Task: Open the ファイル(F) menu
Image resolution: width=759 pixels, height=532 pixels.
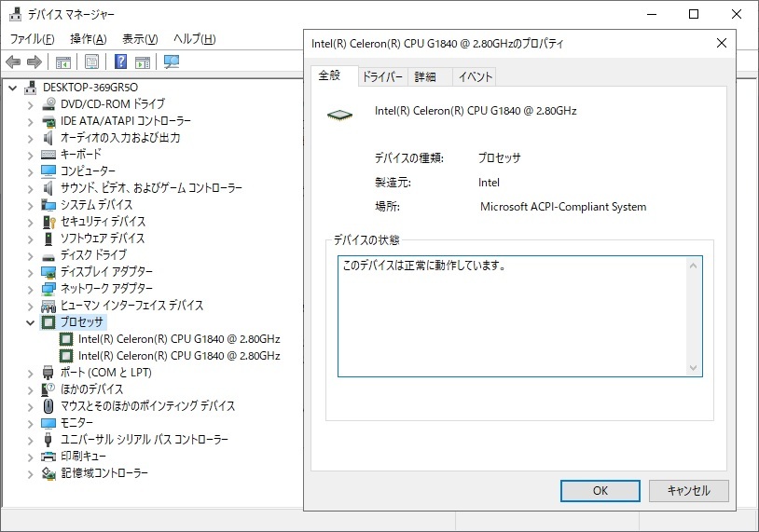Action: [32, 39]
